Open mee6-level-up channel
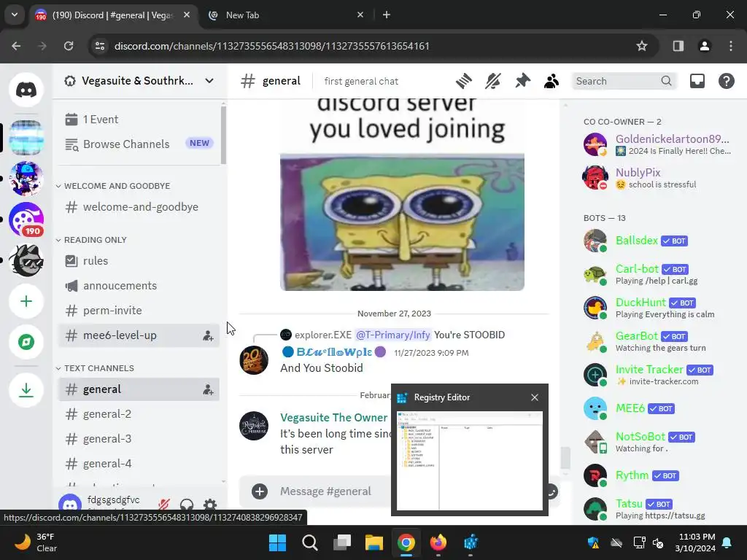This screenshot has width=747, height=560. pyautogui.click(x=139, y=335)
